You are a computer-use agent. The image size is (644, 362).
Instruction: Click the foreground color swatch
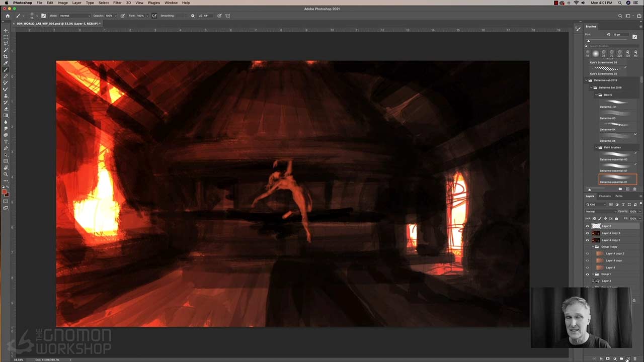coord(5,192)
